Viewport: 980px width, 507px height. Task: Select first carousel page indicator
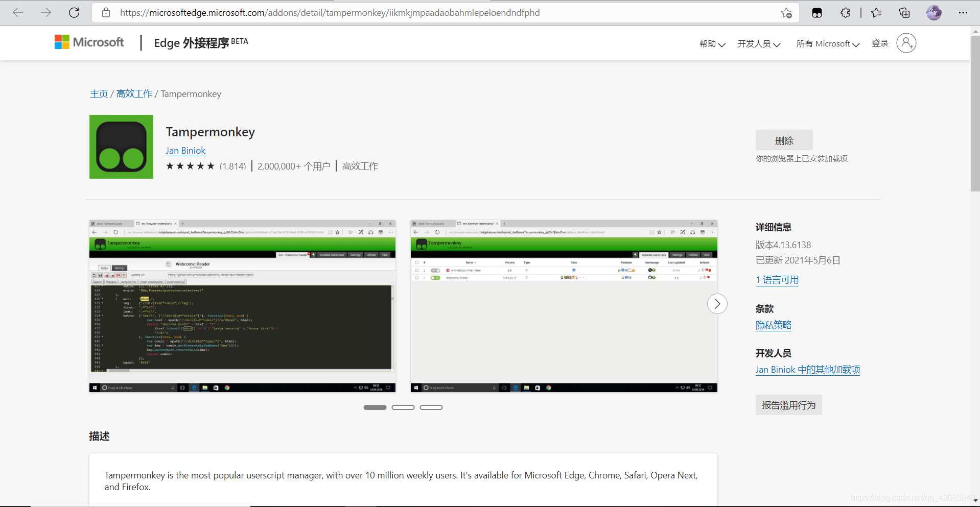375,407
